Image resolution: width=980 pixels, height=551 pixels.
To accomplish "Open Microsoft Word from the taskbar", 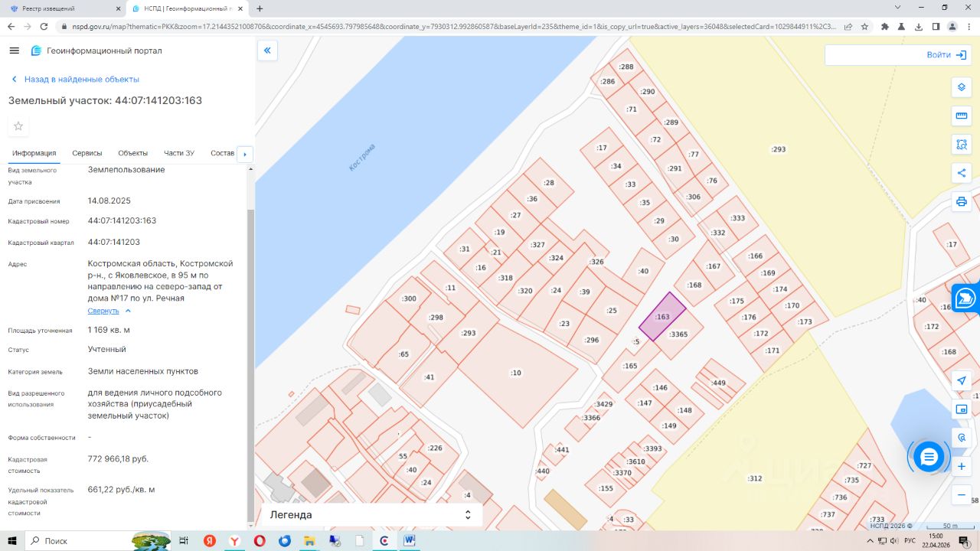I will pos(410,541).
